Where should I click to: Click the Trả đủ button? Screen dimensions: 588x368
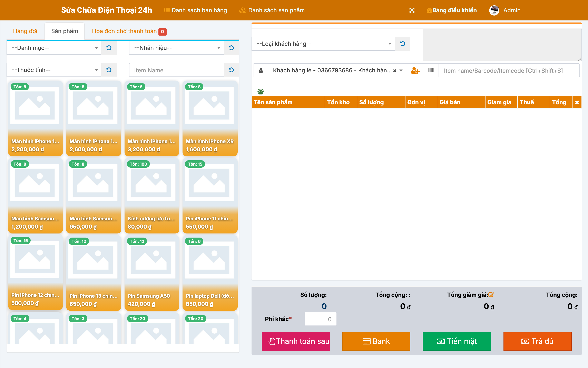(537, 341)
